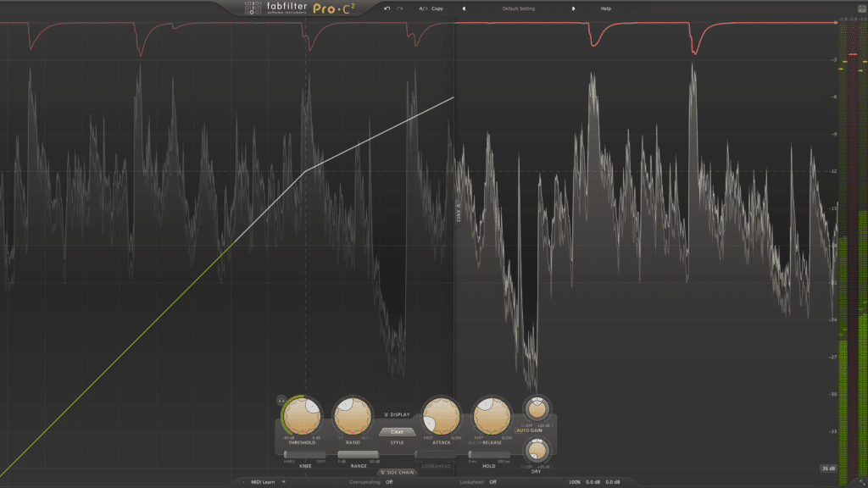Toggle the Lookahead Off setting in bottom bar

pos(492,482)
